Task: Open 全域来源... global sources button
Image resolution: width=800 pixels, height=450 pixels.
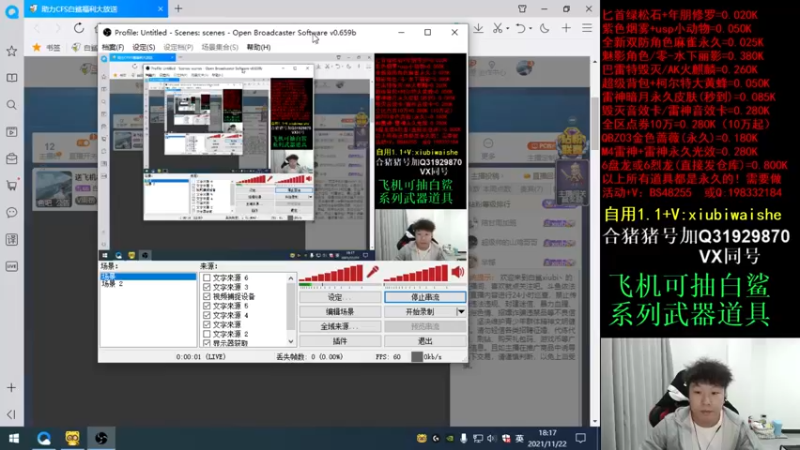Action: 340,327
